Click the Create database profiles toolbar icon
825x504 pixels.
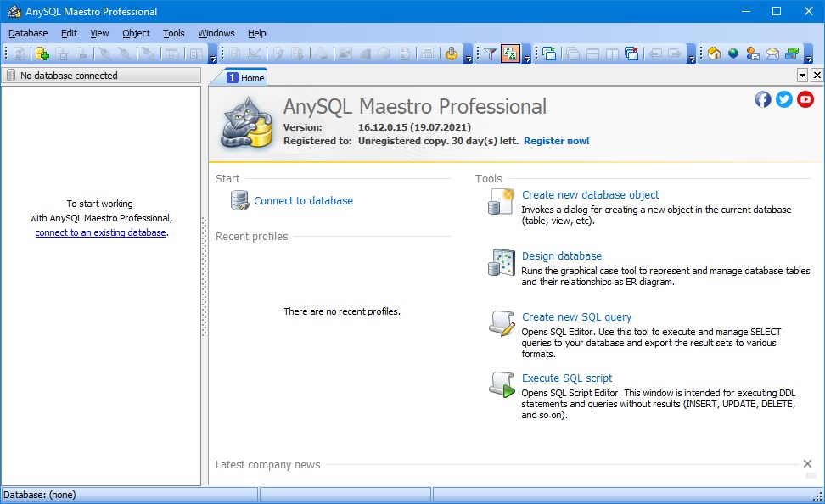42,54
